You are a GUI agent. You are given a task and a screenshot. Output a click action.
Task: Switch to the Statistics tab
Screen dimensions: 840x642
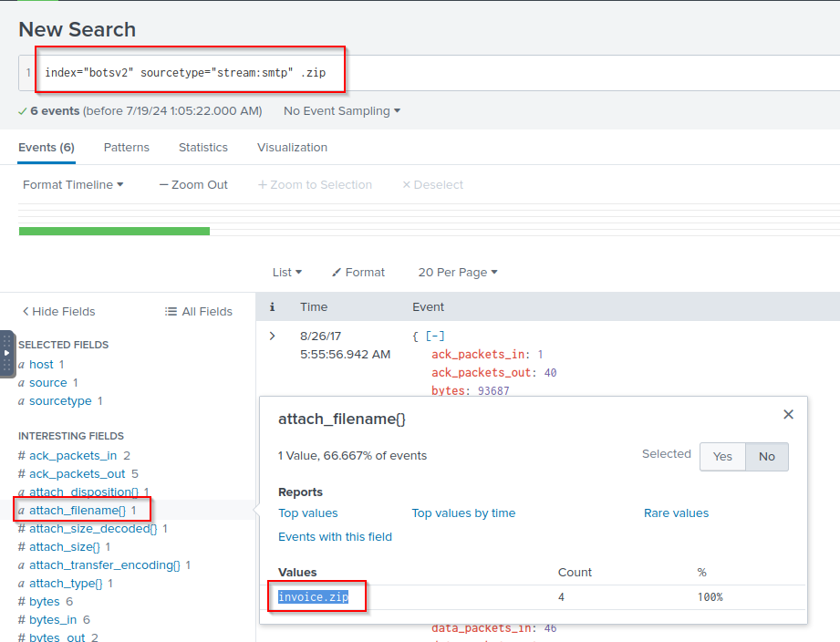tap(202, 148)
